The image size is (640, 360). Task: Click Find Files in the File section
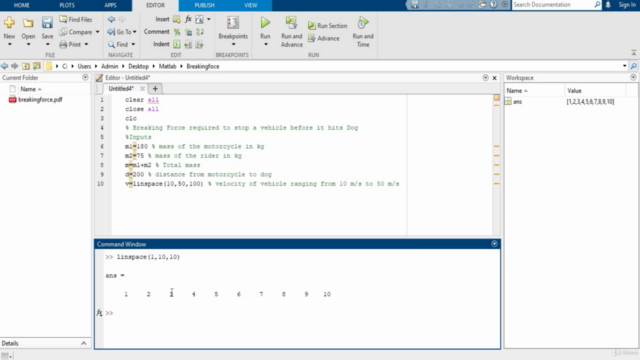point(76,19)
